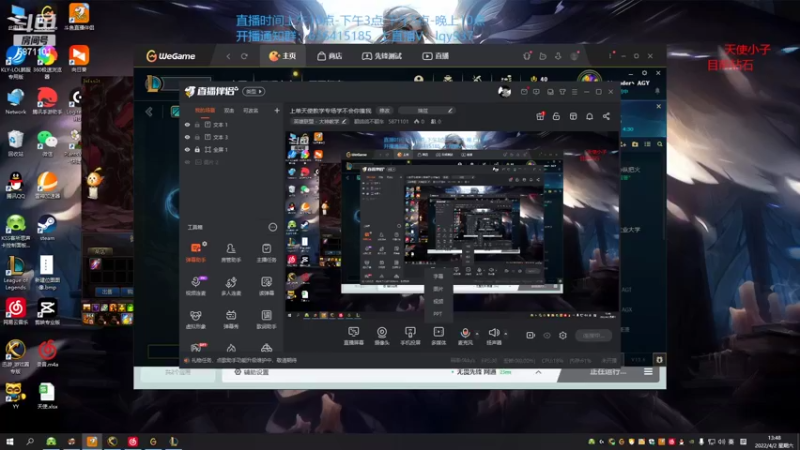Screen dimensions: 800x450
Task: Click the Windows Start button
Action: [x=9, y=441]
